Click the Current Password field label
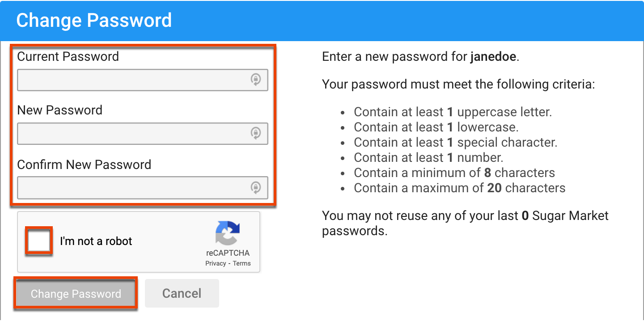This screenshot has height=321, width=644. 68,57
